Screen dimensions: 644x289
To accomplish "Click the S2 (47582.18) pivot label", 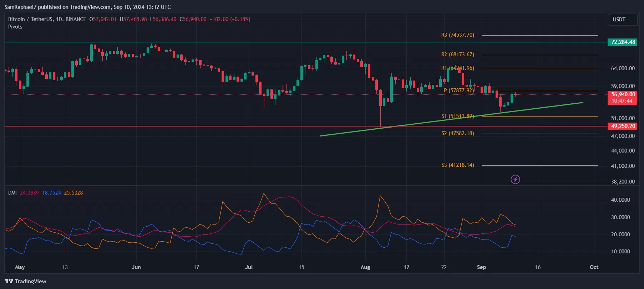I will click(458, 133).
